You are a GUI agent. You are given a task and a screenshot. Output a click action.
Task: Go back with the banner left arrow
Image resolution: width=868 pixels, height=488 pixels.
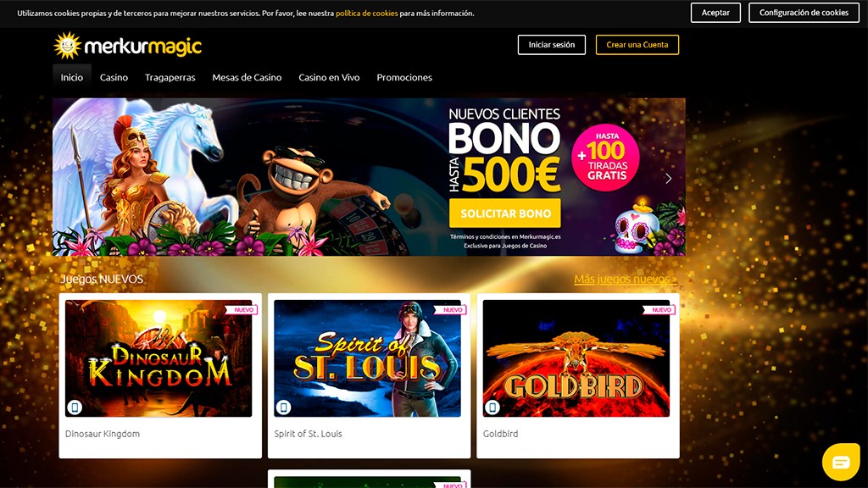69,178
